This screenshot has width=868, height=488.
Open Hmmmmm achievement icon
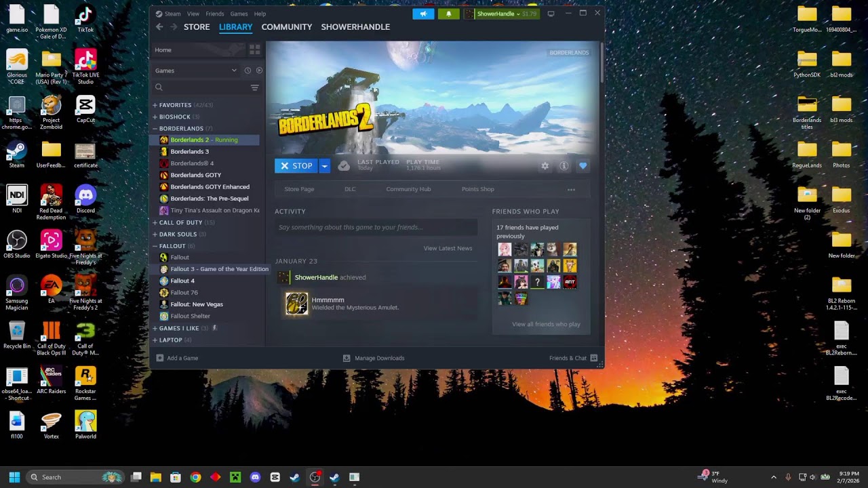[296, 304]
